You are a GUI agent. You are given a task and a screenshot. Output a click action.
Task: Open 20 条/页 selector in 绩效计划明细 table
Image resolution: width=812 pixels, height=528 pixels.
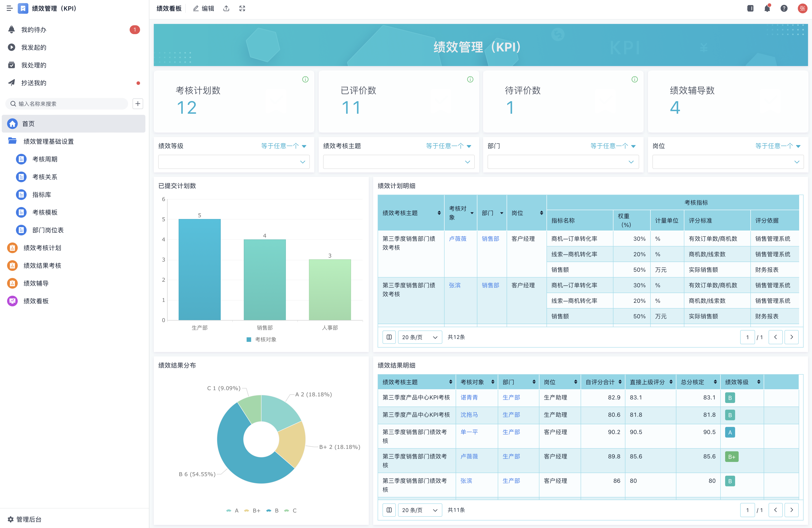click(x=420, y=337)
